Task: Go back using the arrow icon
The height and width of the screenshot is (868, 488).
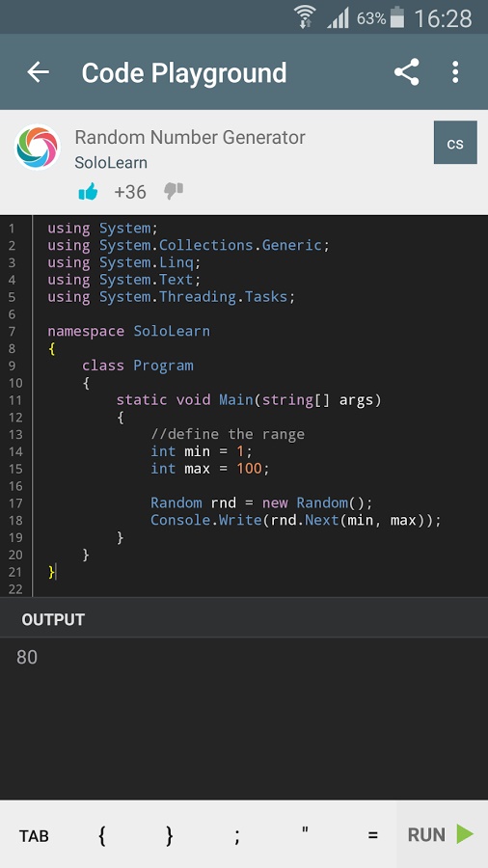Action: [x=39, y=72]
